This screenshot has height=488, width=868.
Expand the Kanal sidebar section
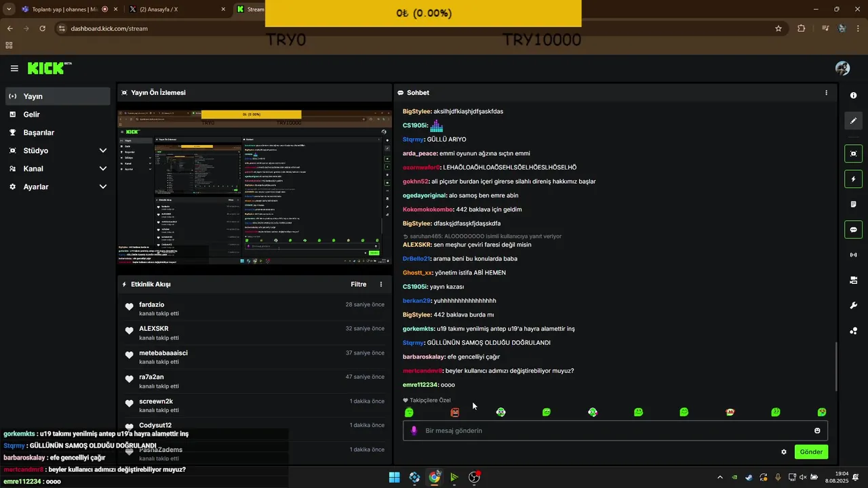click(x=103, y=169)
